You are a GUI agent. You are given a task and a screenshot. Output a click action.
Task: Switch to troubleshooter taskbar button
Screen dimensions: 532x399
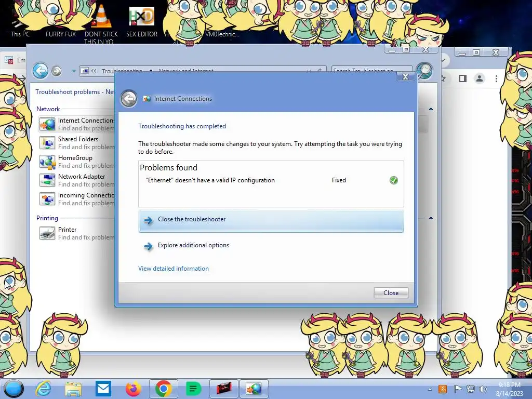(254, 389)
